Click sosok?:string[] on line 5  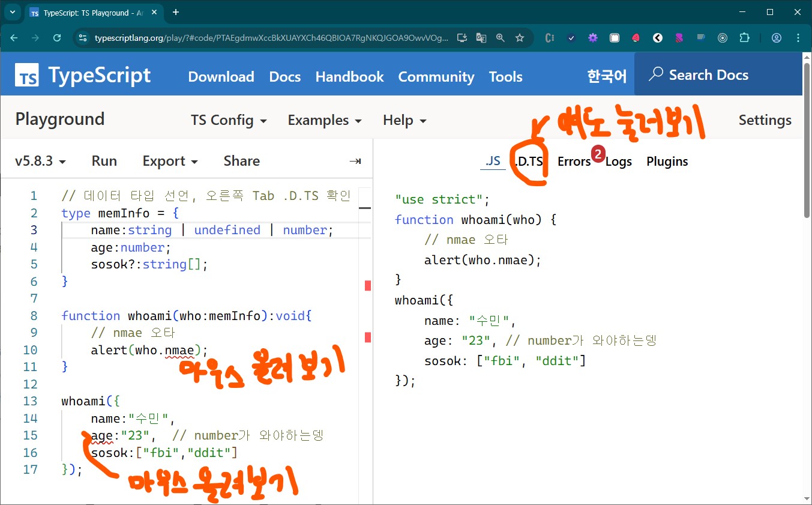[x=149, y=264]
